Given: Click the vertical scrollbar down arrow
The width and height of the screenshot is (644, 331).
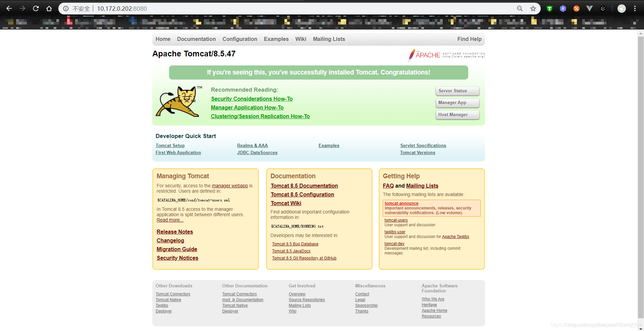Looking at the screenshot, I should 641,328.
